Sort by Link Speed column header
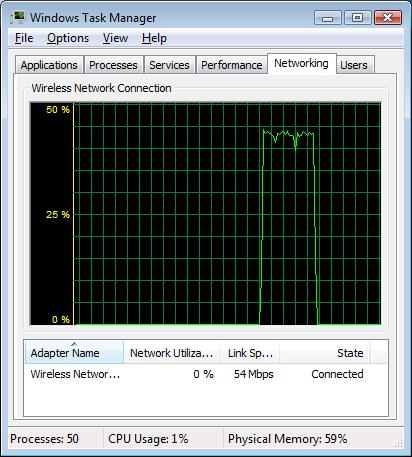Viewport: 412px width, 457px height. click(250, 352)
